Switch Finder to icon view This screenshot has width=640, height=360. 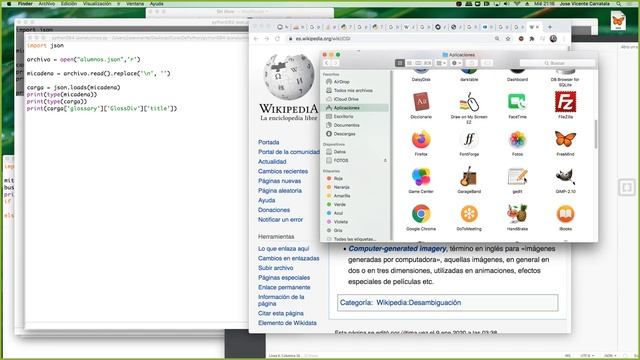(400, 63)
